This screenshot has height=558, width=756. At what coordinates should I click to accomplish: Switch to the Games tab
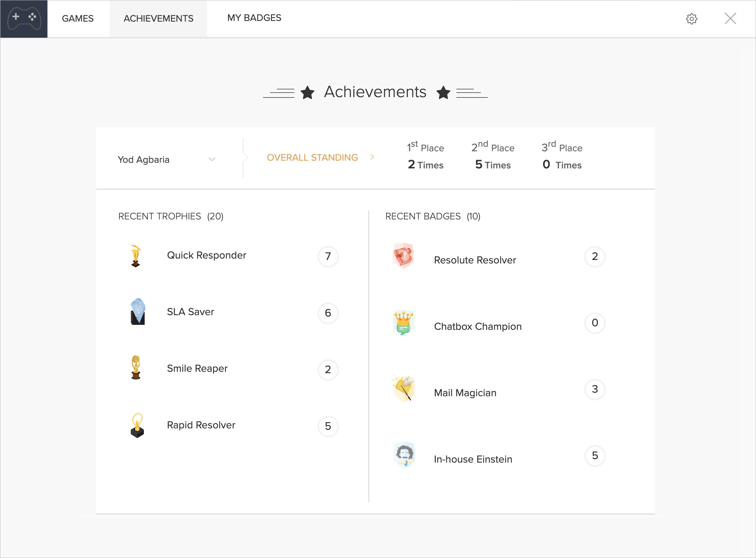point(78,19)
